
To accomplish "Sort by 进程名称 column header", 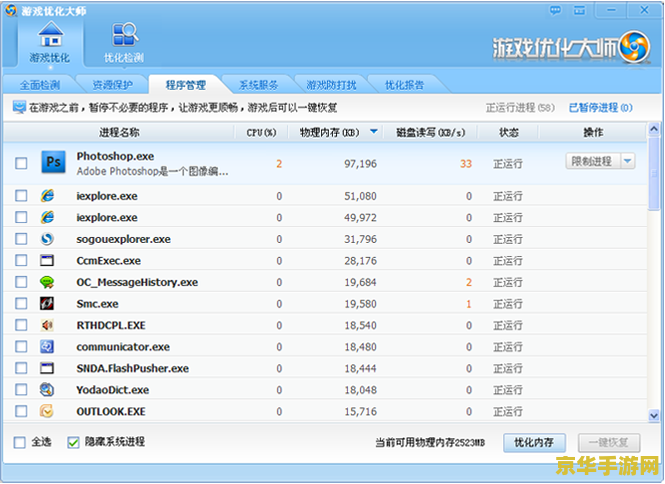I will (x=119, y=133).
